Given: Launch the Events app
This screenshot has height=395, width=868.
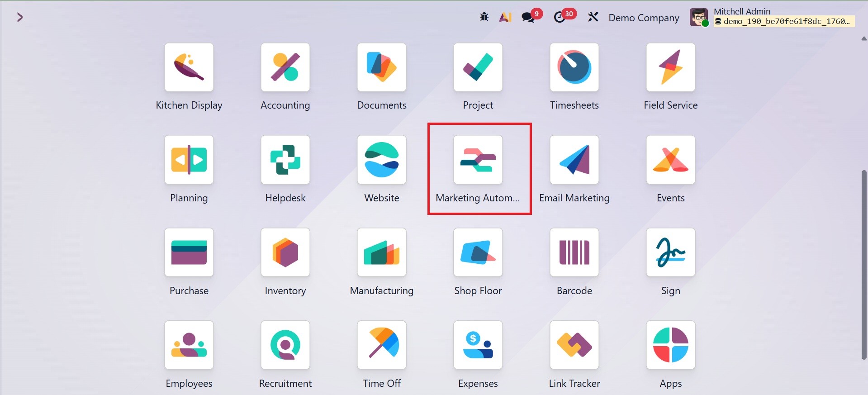Looking at the screenshot, I should pyautogui.click(x=671, y=160).
